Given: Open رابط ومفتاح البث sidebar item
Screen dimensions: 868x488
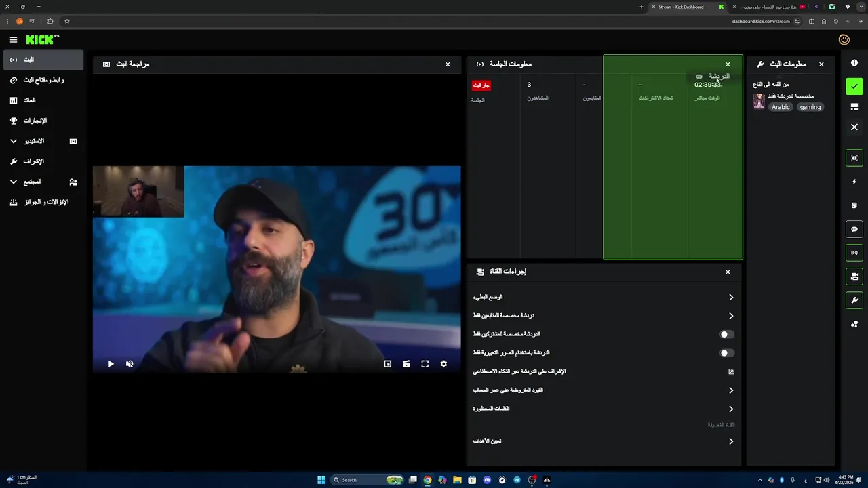Looking at the screenshot, I should point(43,80).
